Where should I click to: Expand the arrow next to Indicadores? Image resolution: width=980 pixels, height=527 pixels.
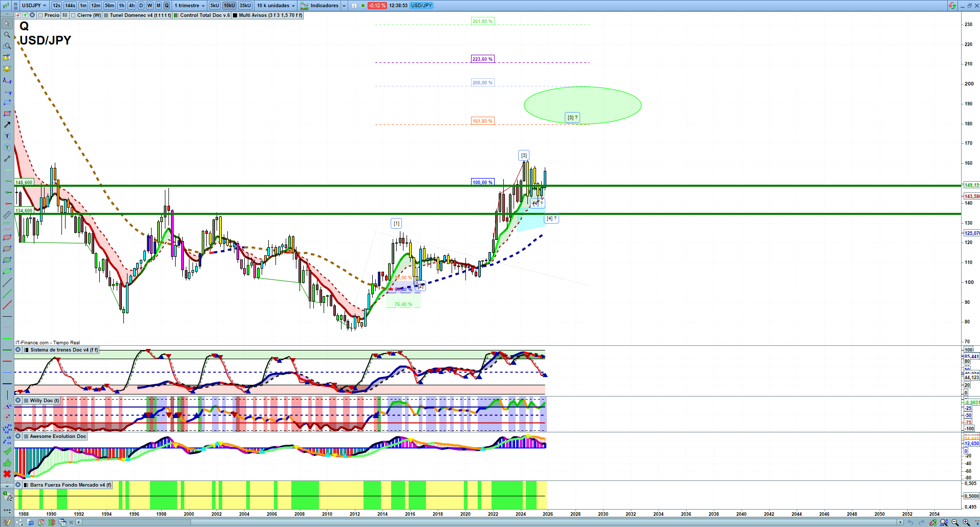[344, 6]
